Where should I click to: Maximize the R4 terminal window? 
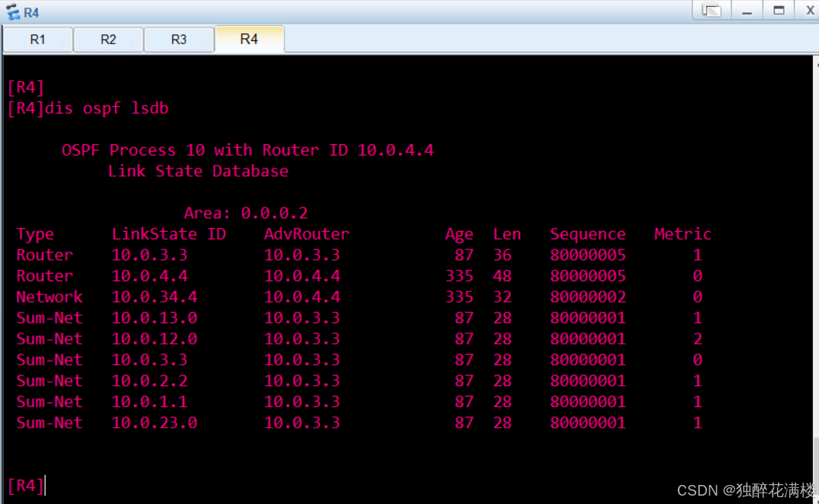tap(779, 11)
